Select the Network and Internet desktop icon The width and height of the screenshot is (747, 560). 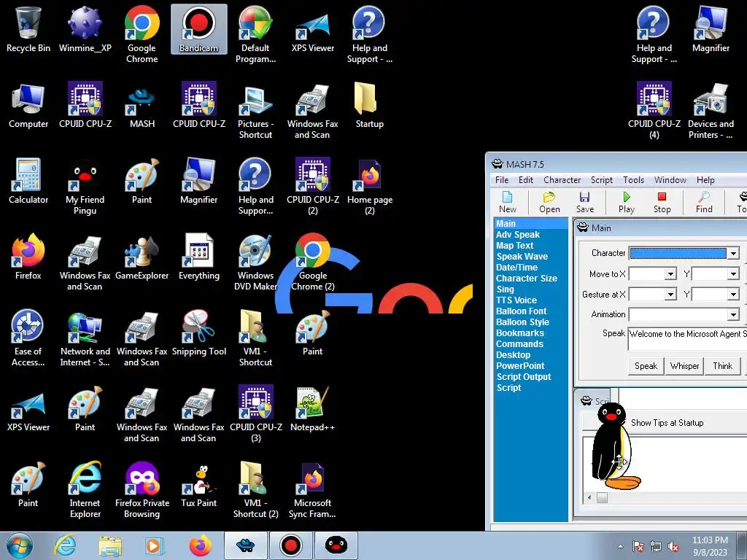tap(85, 338)
